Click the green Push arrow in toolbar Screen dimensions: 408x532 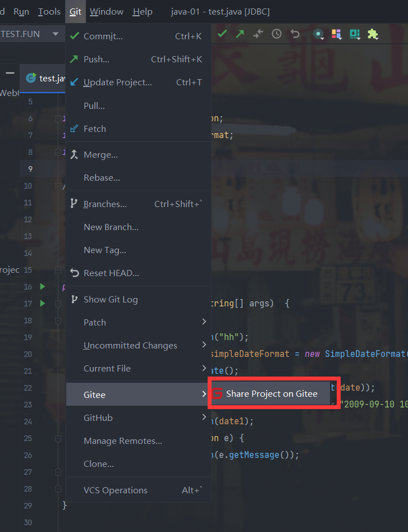(x=240, y=34)
